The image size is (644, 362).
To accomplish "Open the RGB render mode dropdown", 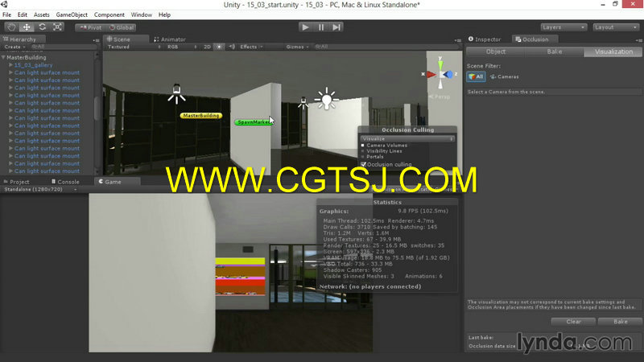I will coord(181,47).
